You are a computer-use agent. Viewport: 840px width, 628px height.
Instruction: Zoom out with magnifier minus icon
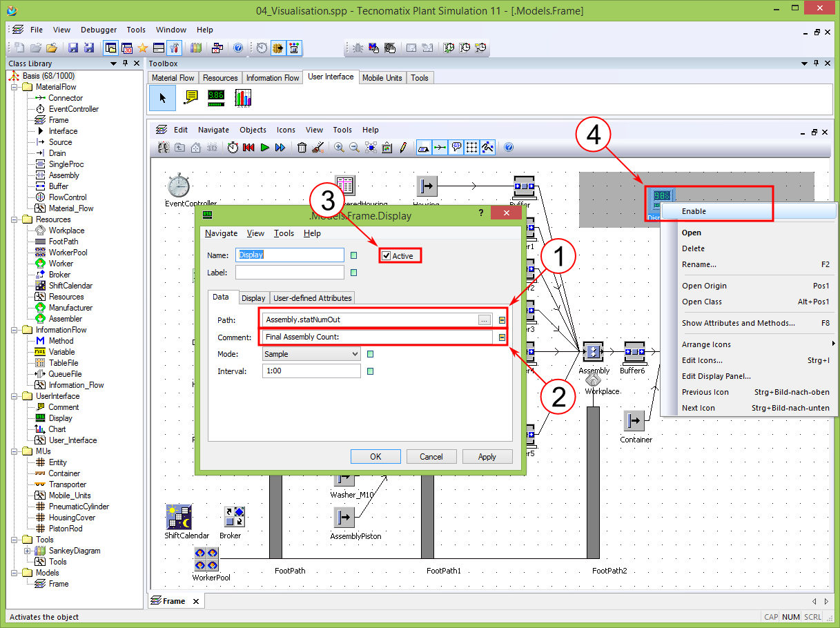point(355,148)
